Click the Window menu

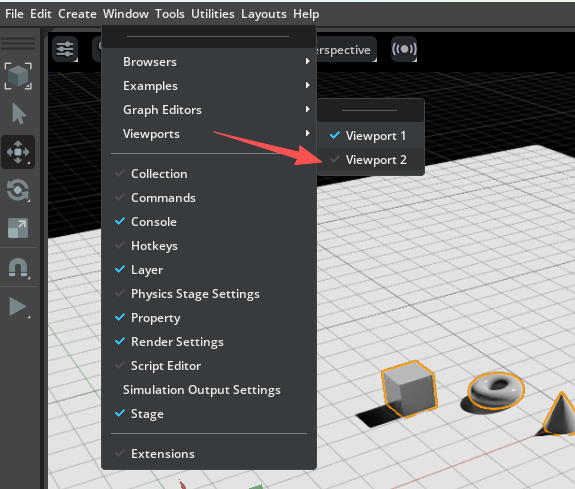pos(125,14)
